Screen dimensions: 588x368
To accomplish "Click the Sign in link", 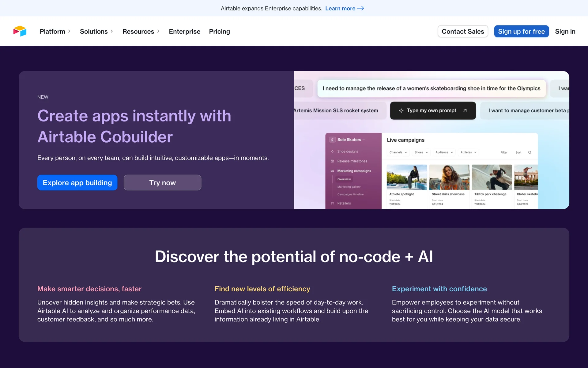I will 565,32.
